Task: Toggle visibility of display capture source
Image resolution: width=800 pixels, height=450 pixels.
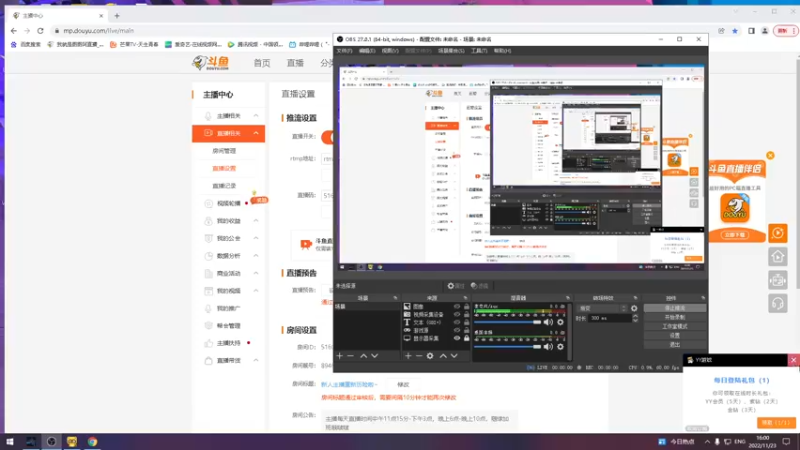Action: (x=457, y=338)
